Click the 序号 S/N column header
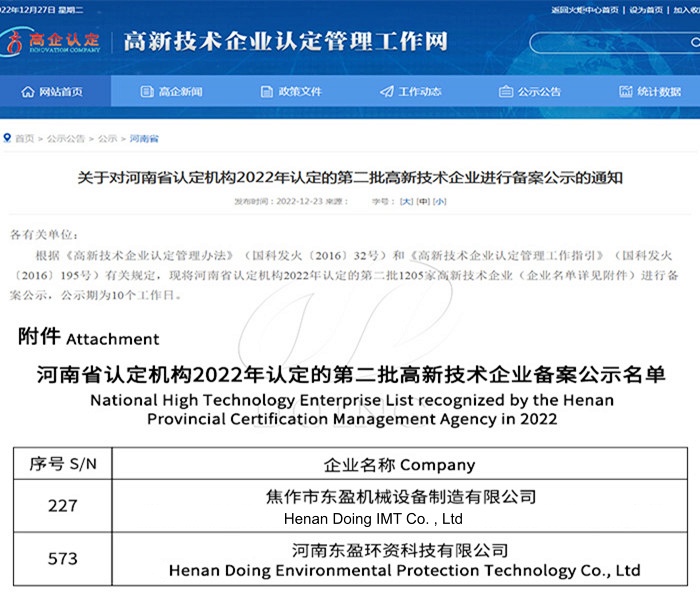The width and height of the screenshot is (700, 600). click(x=62, y=464)
